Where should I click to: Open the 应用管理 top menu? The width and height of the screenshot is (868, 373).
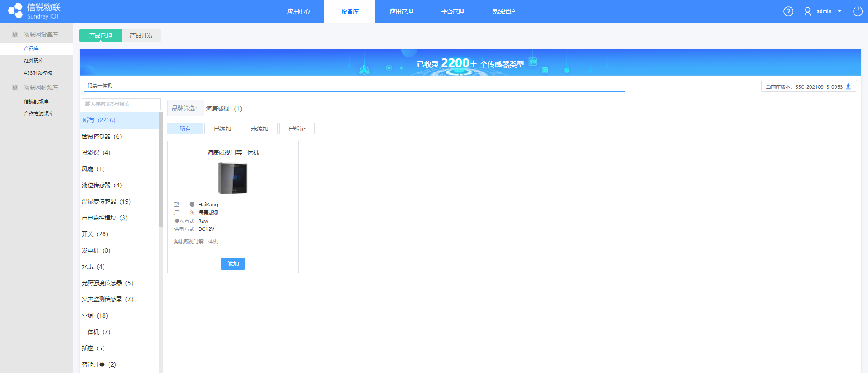pyautogui.click(x=401, y=11)
